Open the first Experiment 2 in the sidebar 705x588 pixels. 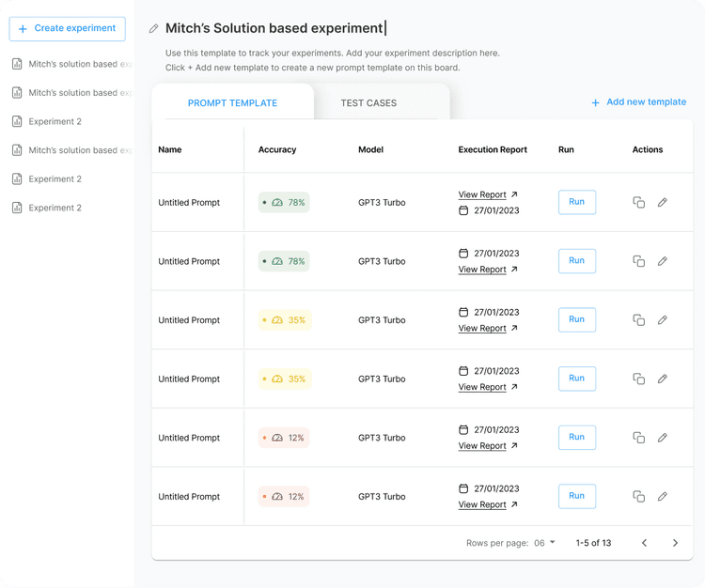click(55, 121)
